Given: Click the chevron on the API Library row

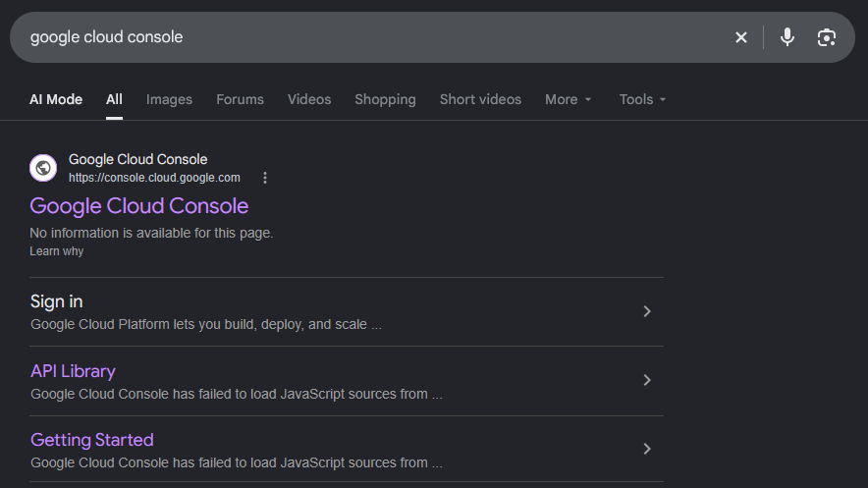Looking at the screenshot, I should [646, 380].
